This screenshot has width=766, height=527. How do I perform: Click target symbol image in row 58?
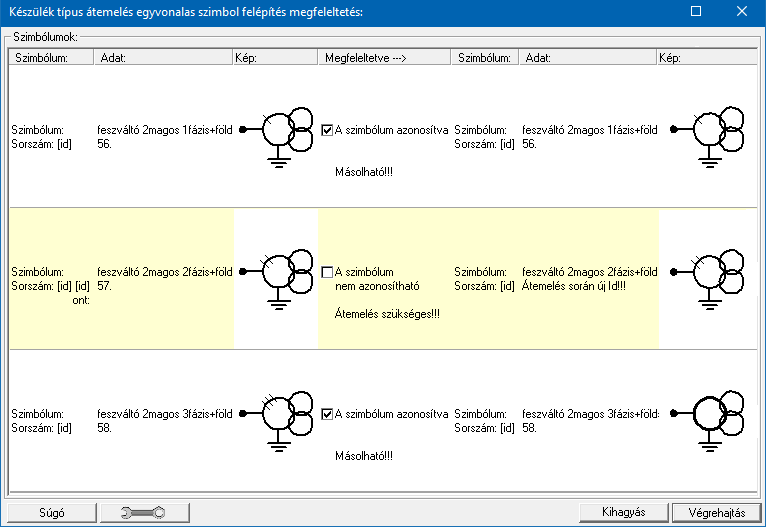(707, 421)
